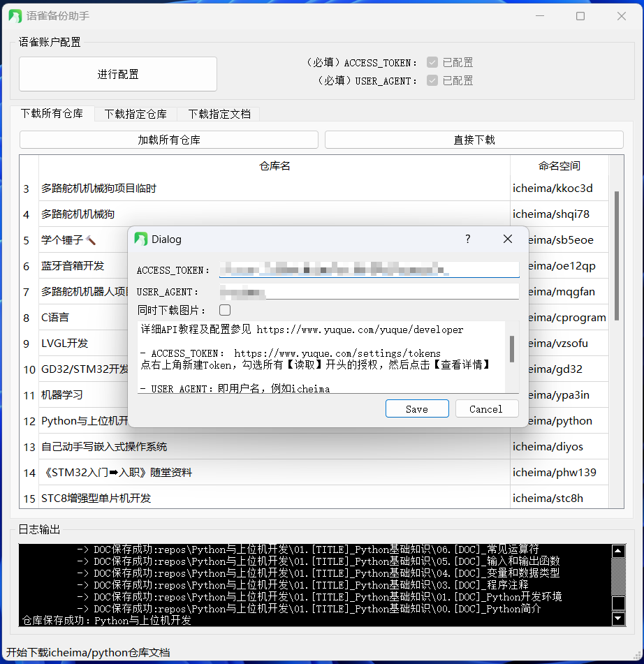
Task: Click the 命名空间 column header
Action: [x=559, y=165]
